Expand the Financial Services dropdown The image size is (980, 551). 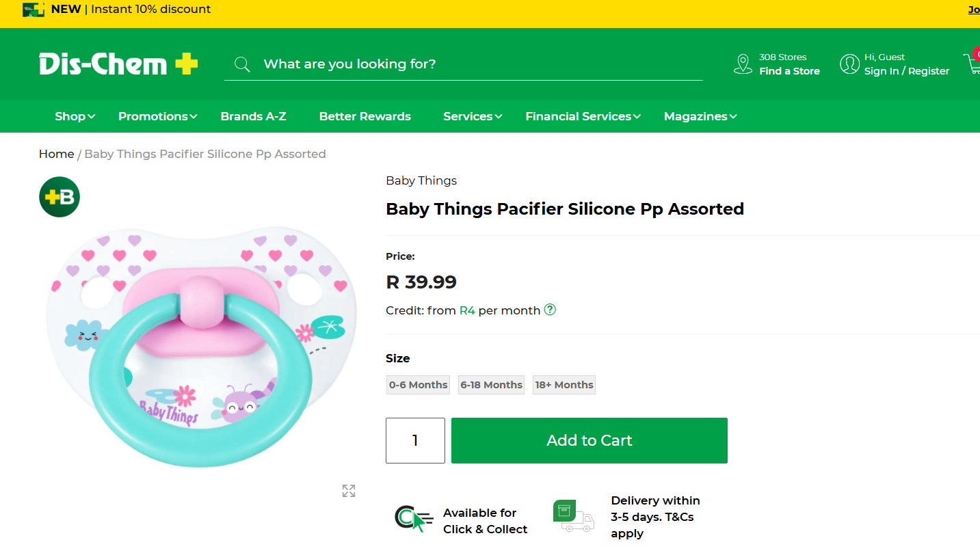tap(583, 116)
